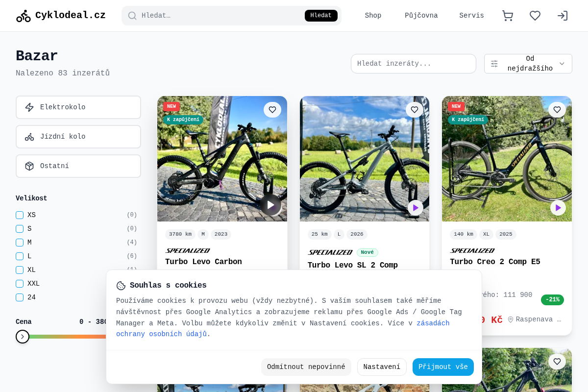Open the Od nejdražšího sort dropdown
The height and width of the screenshot is (392, 588).
tap(528, 64)
